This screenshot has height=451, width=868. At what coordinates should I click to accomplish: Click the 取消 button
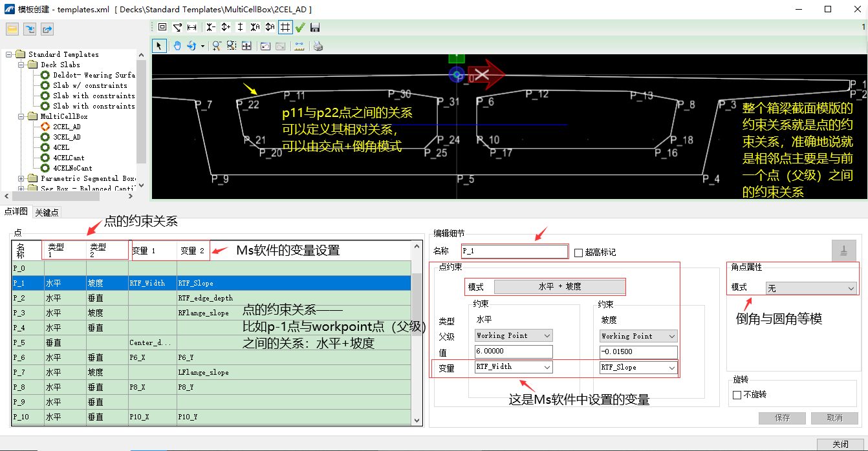(x=834, y=418)
